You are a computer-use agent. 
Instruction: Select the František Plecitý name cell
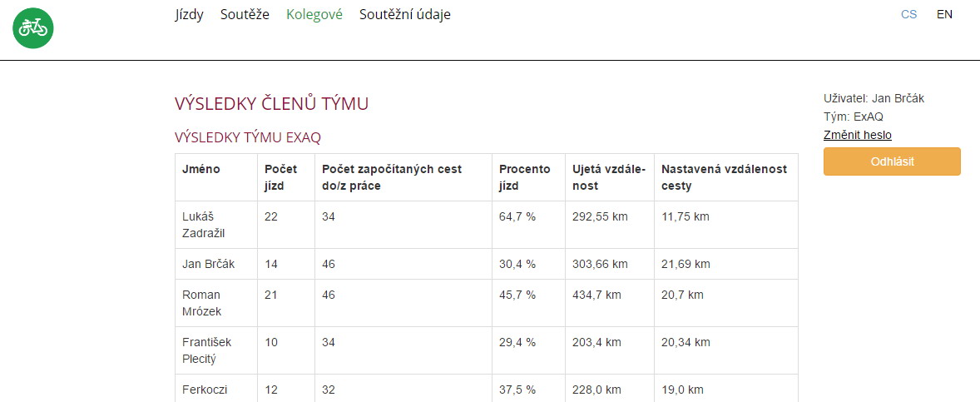click(216, 350)
